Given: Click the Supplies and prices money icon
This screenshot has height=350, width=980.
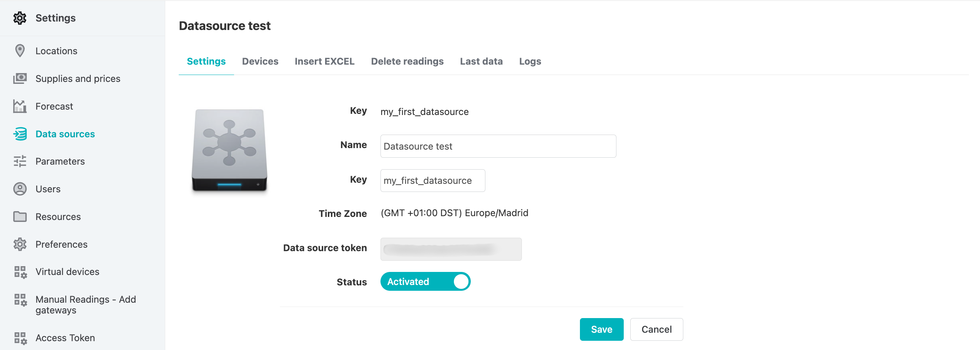Looking at the screenshot, I should pyautogui.click(x=20, y=78).
